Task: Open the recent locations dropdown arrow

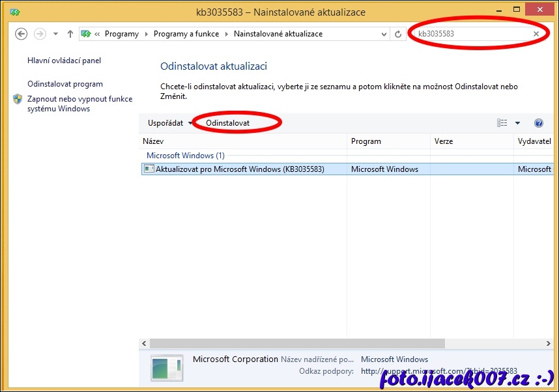Action: tap(55, 34)
